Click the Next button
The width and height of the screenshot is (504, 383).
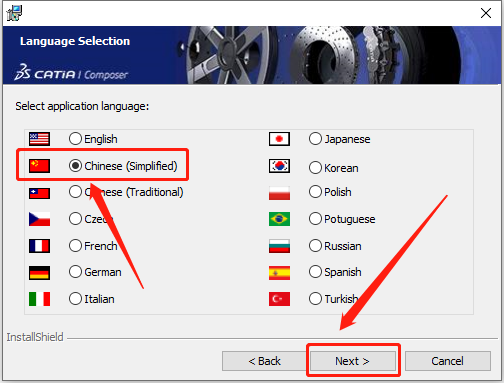[353, 361]
